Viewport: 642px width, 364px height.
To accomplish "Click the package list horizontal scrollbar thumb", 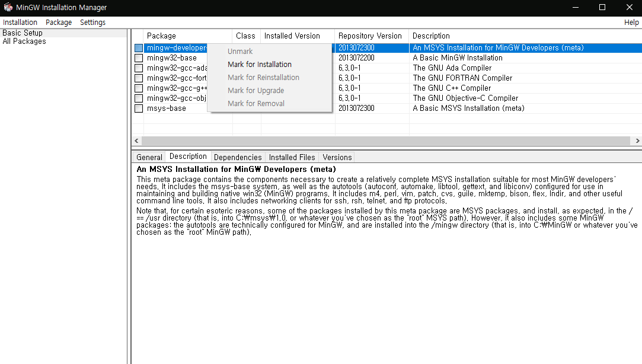I will coord(386,141).
